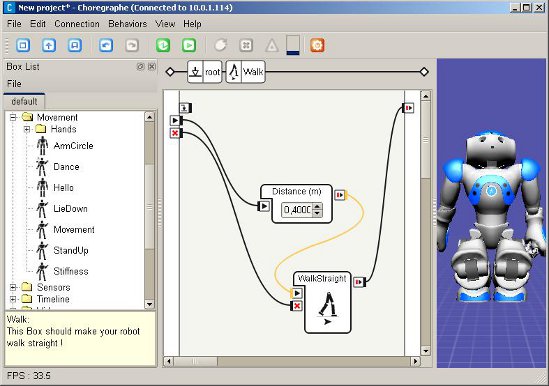The image size is (549, 386).
Task: Select the Movement box item
Action: 66,230
